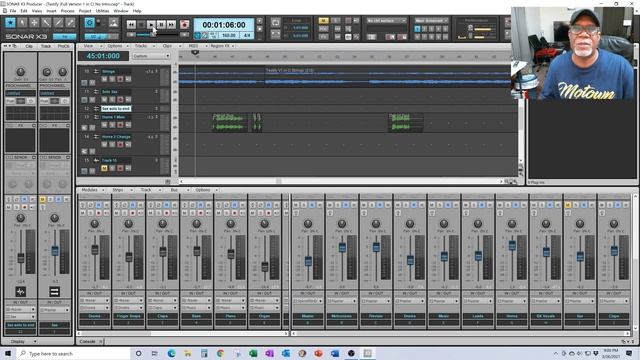Click the Horns bus name label
This screenshot has width=640, height=360.
511,316
